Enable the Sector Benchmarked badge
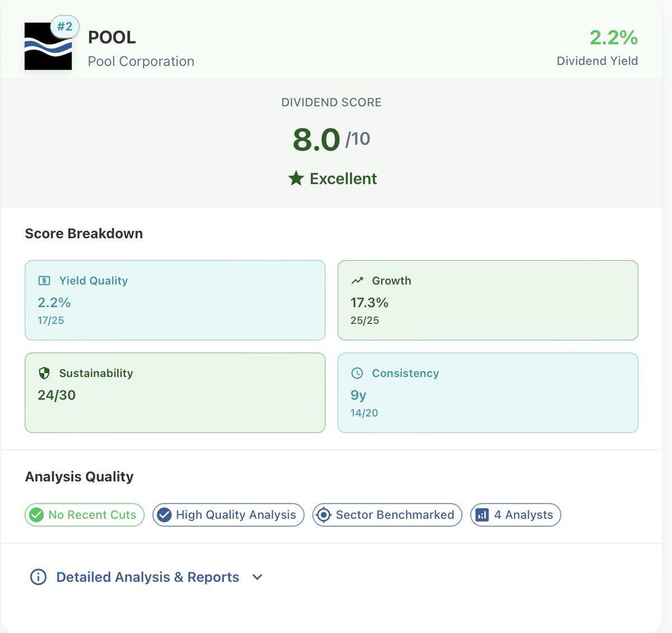 pos(387,515)
